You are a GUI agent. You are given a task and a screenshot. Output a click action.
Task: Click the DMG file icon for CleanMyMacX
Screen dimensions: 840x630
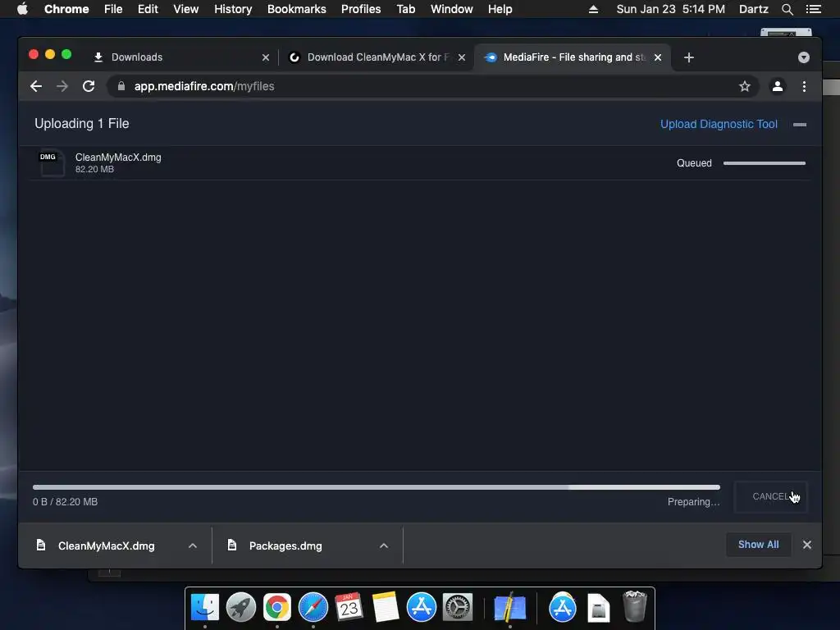click(x=52, y=163)
